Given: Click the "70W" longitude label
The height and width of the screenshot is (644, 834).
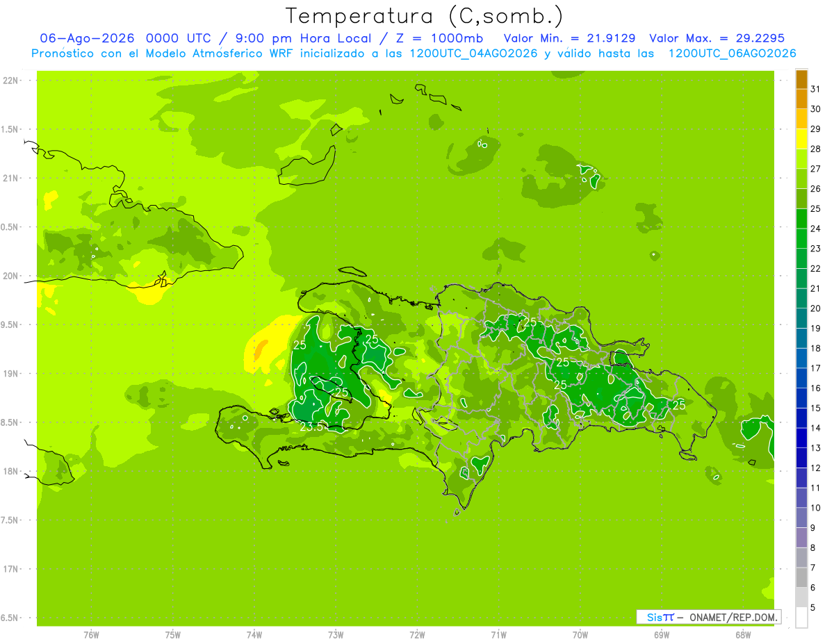Looking at the screenshot, I should click(x=580, y=635).
